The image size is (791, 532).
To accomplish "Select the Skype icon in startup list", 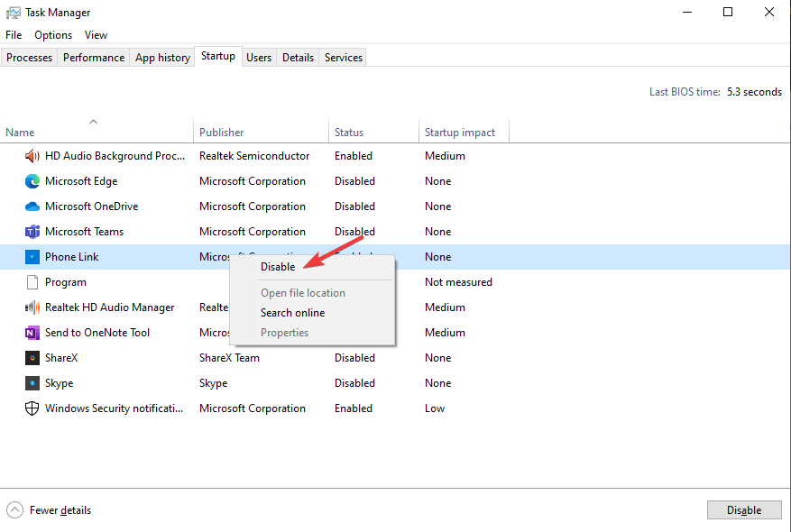I will pyautogui.click(x=32, y=383).
